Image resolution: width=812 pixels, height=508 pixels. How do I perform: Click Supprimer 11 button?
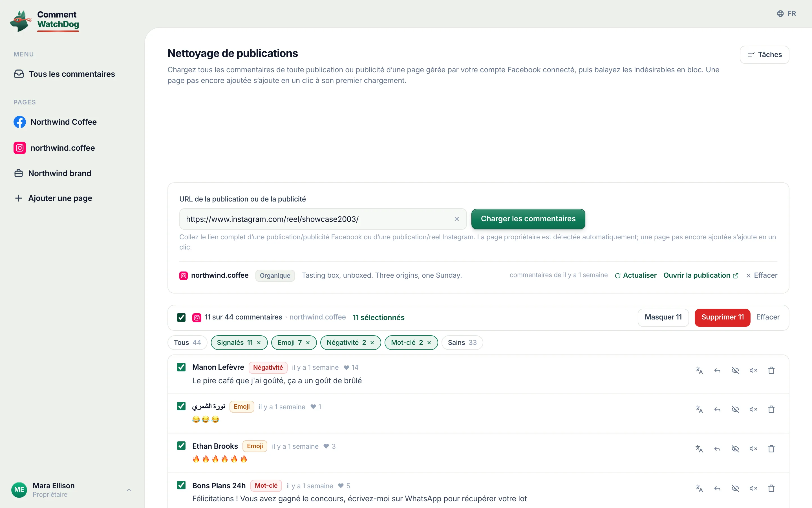(x=722, y=317)
